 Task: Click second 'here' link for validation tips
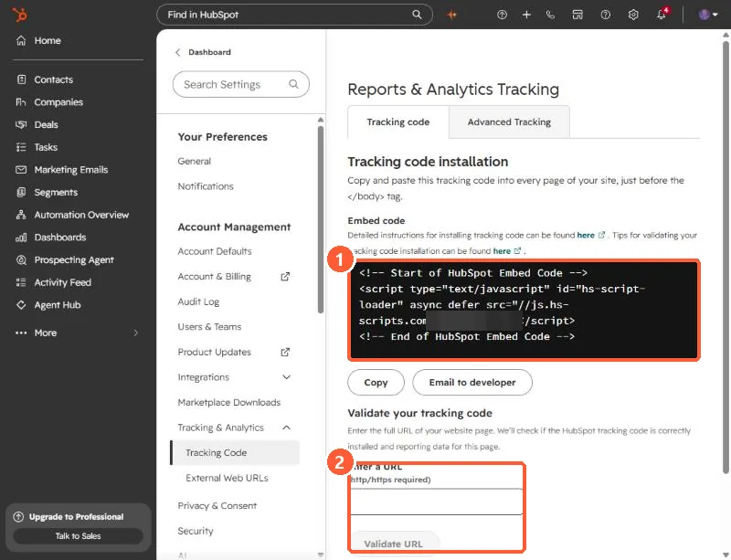pos(502,251)
